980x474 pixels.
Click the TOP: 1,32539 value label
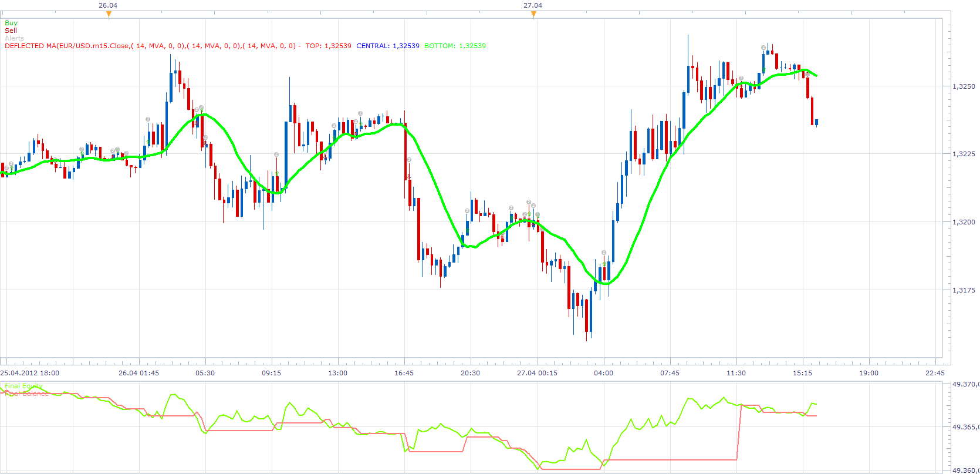328,46
